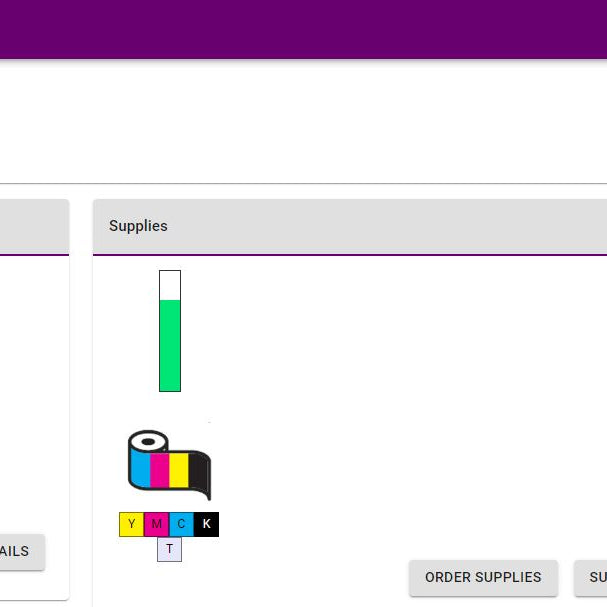Select the magenta M panel swatch

click(x=156, y=524)
